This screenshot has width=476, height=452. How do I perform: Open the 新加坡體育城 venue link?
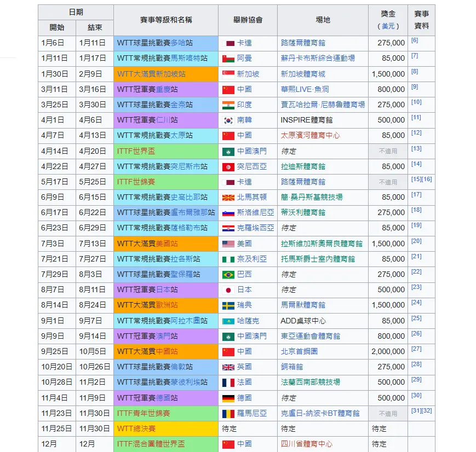pyautogui.click(x=302, y=74)
